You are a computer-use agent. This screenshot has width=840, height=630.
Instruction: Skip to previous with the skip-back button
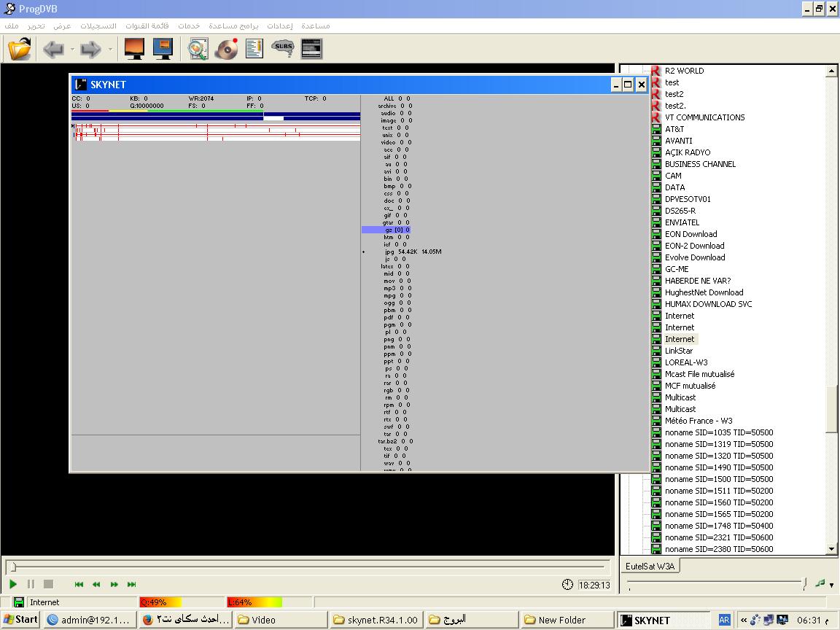[79, 584]
